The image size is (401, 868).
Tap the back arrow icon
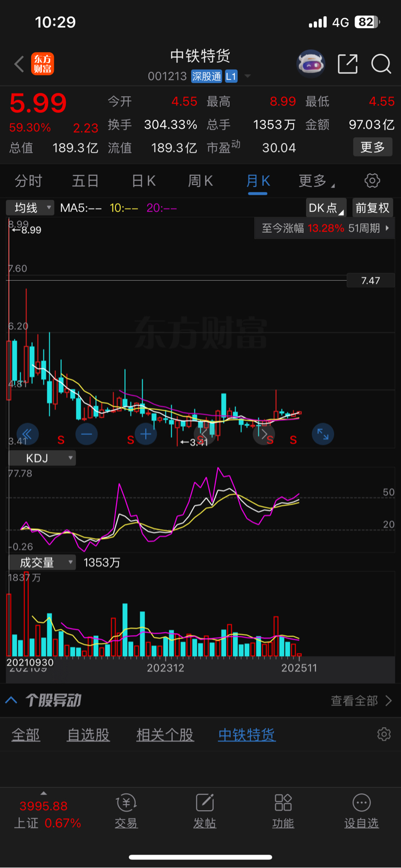click(x=19, y=64)
